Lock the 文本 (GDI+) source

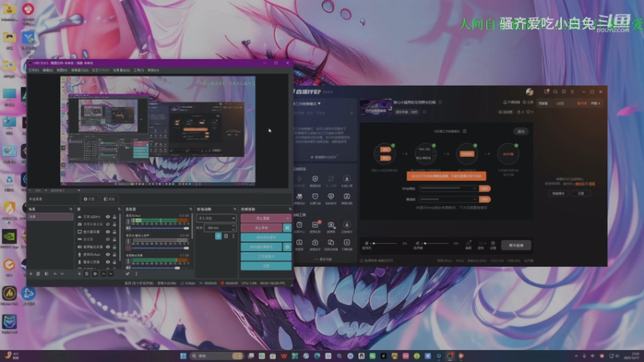pos(114,216)
